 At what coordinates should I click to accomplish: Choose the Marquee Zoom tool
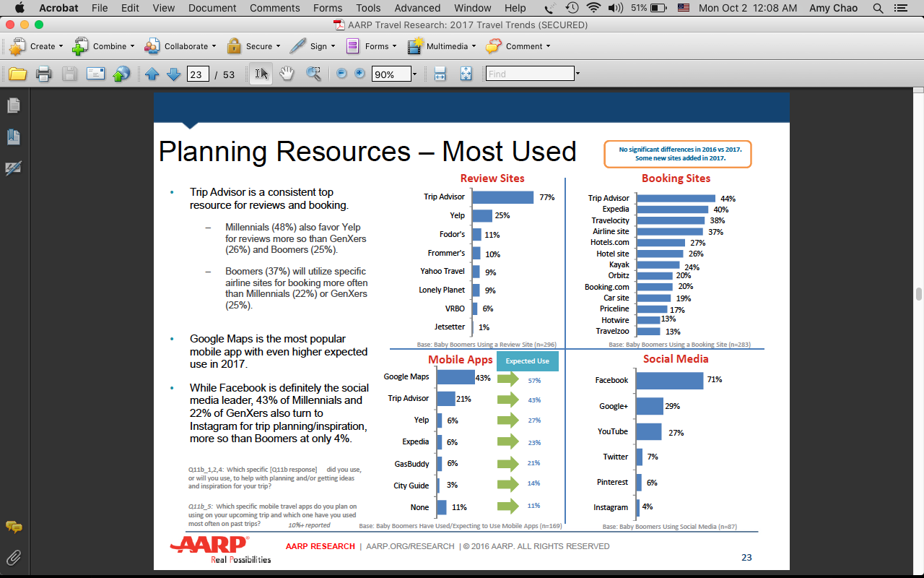point(313,74)
